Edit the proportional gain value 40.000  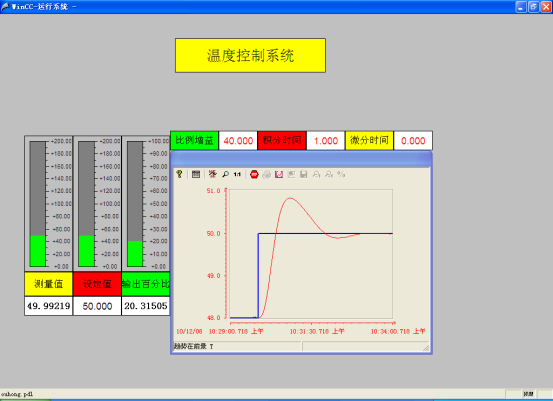point(238,141)
